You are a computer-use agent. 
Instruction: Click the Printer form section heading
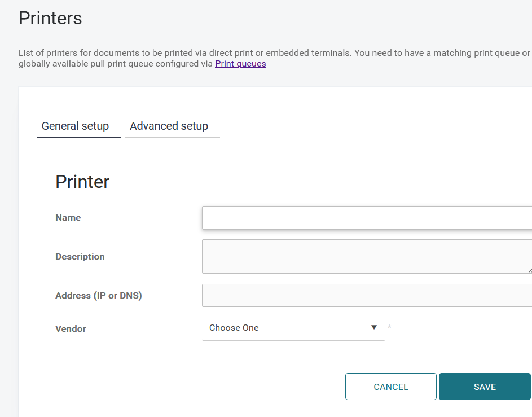click(x=82, y=182)
